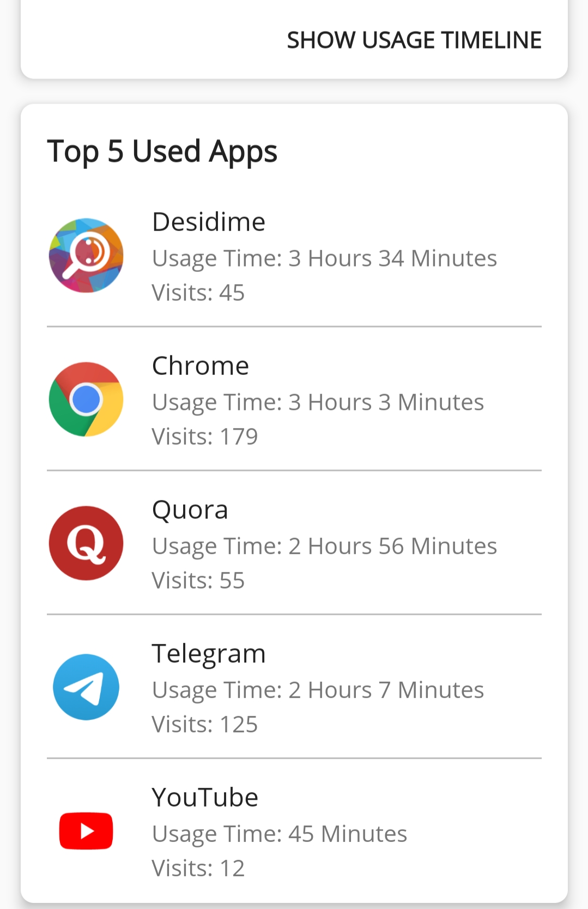This screenshot has width=588, height=909.
Task: Select the YouTube app name
Action: (x=205, y=797)
